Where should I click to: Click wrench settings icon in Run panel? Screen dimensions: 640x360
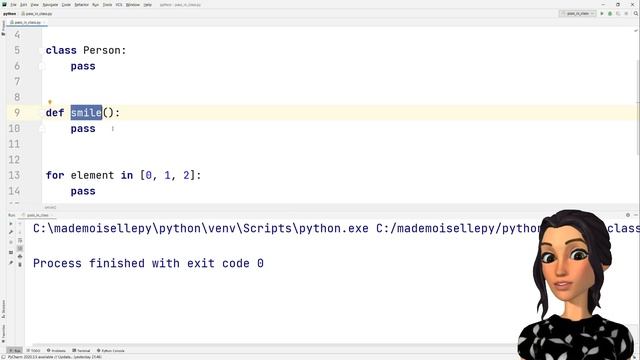coord(11,232)
